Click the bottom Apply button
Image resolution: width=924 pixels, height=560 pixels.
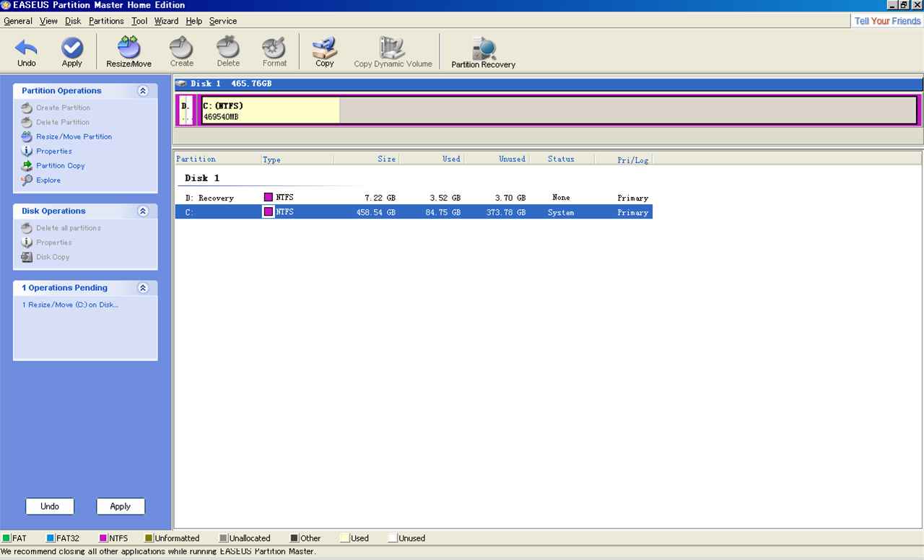pyautogui.click(x=121, y=507)
